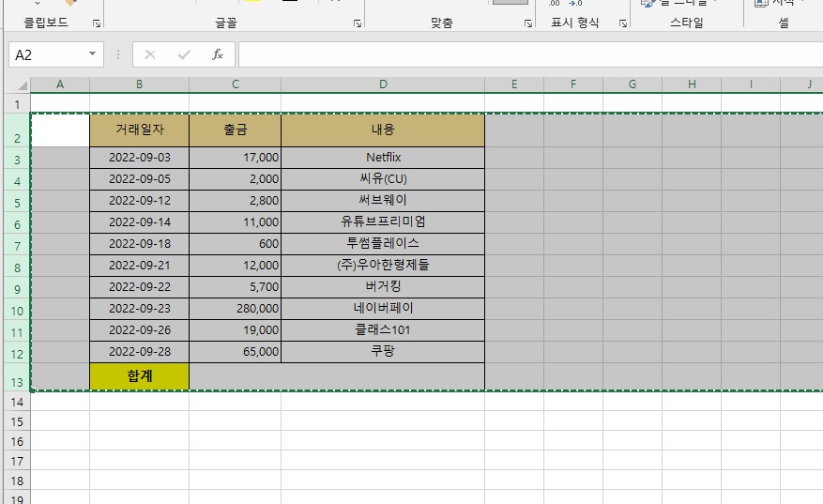823x504 pixels.
Task: Select the (주)우아한형제들 cell
Action: click(x=383, y=265)
